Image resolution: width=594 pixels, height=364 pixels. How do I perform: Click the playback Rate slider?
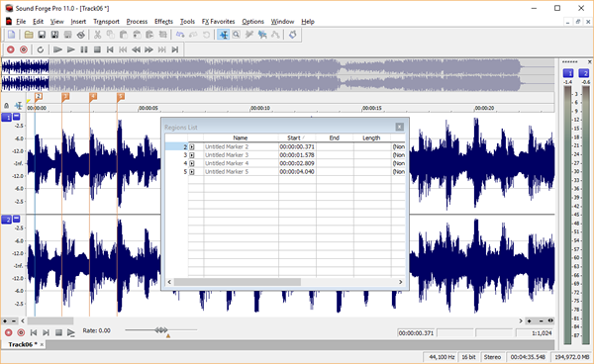point(161,330)
